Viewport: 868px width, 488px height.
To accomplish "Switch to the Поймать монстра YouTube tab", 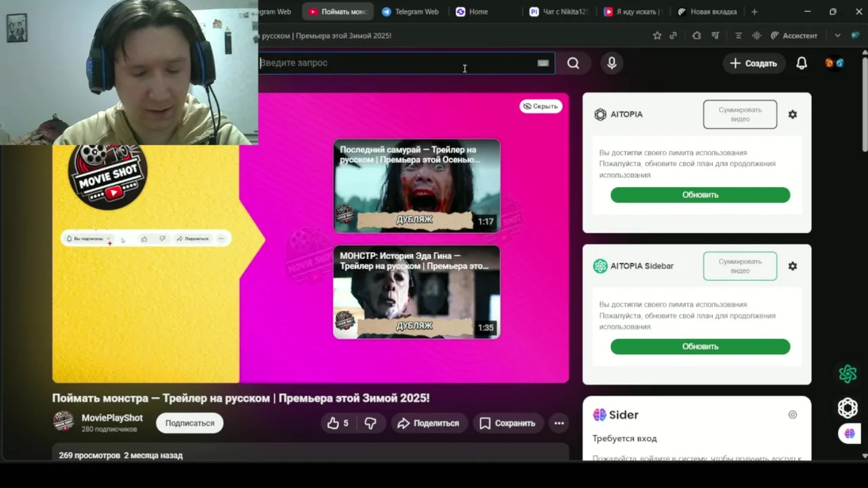I will [338, 12].
